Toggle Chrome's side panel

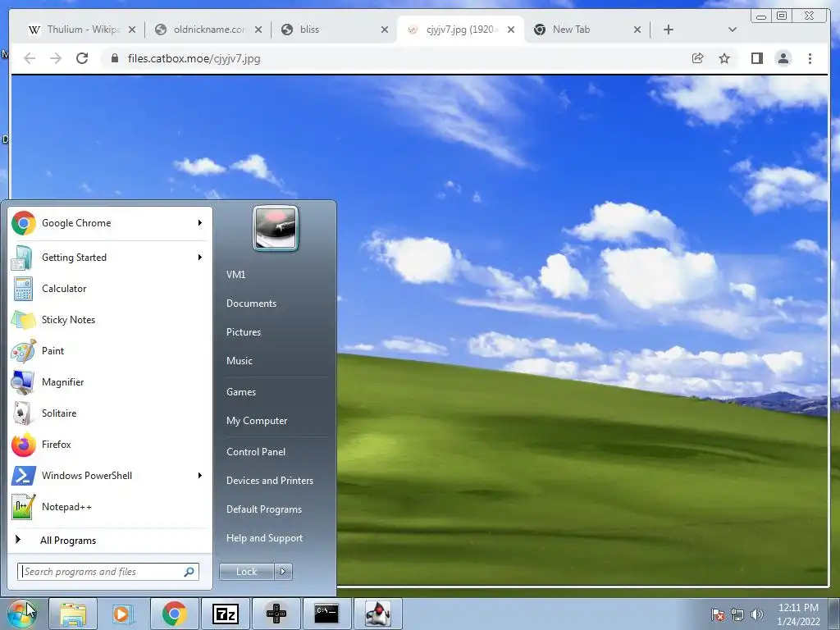coord(756,58)
